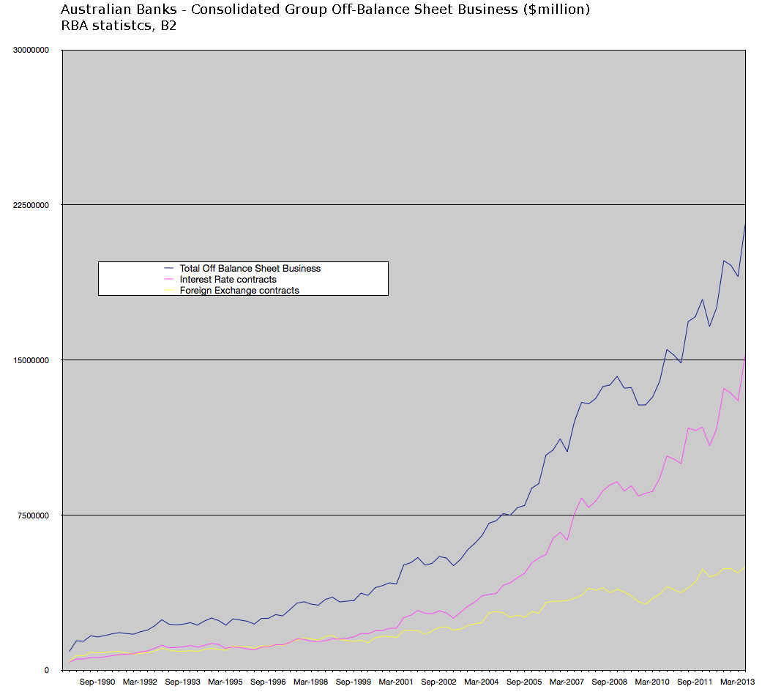Screen dimensions: 781x700
Task: Click the 15000000 y-axis label
Action: (31, 360)
